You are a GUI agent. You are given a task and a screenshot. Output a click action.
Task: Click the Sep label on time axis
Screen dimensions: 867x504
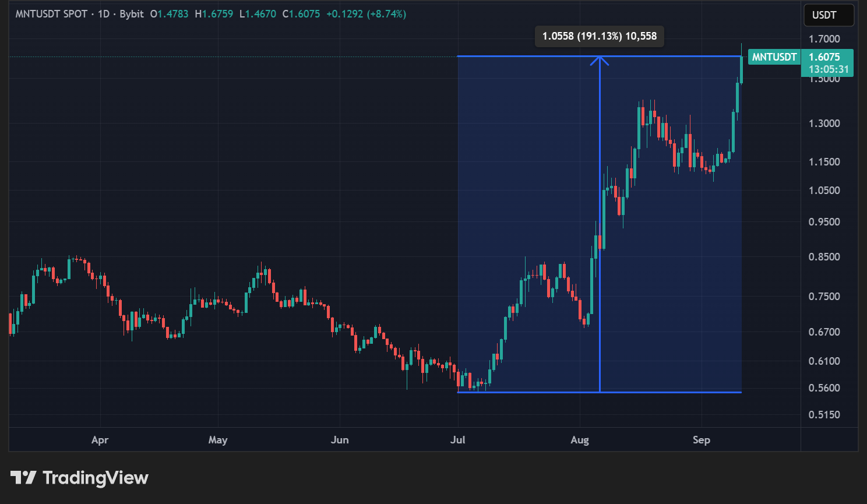702,440
